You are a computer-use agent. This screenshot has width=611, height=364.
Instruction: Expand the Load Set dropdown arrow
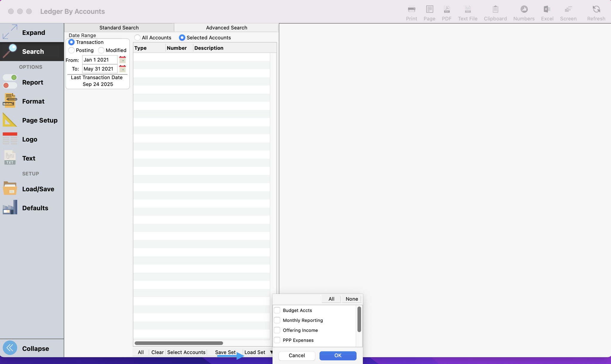271,352
